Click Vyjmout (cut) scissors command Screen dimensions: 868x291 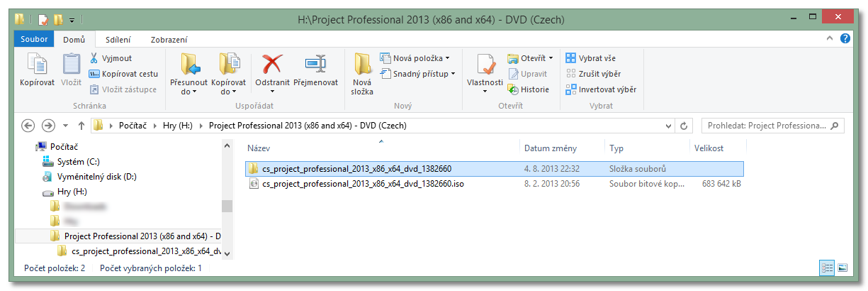click(x=111, y=58)
